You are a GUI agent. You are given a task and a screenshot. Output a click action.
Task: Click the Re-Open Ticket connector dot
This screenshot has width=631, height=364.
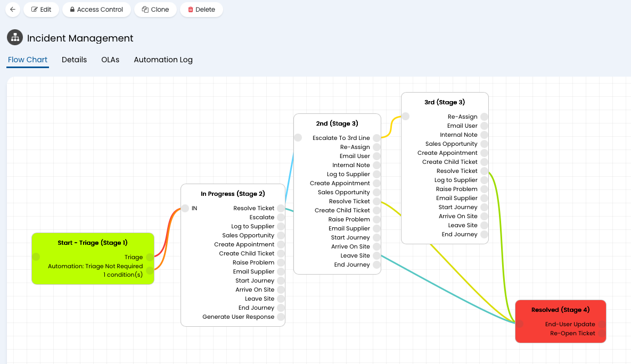pyautogui.click(x=602, y=333)
